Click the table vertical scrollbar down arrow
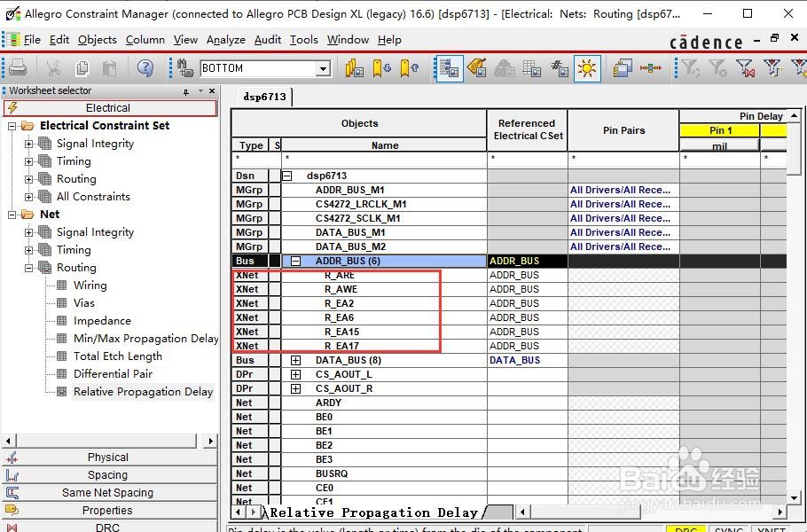Screen dimensions: 807x532 [x=794, y=498]
